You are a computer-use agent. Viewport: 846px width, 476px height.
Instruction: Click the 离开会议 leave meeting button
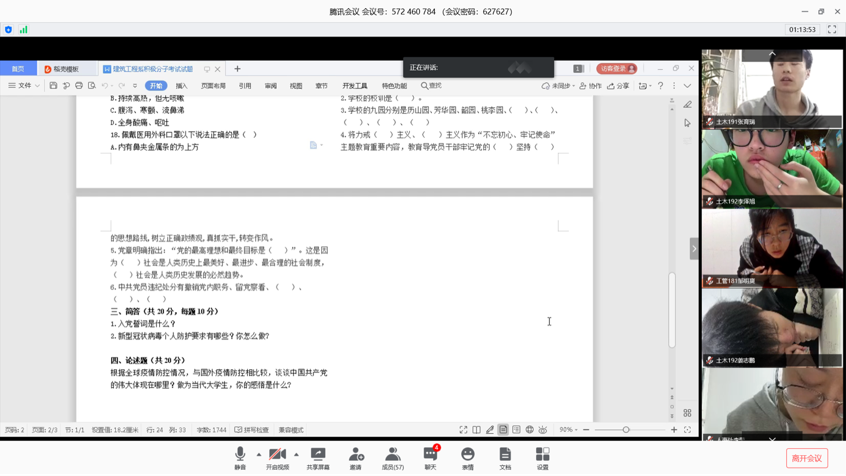coord(806,458)
